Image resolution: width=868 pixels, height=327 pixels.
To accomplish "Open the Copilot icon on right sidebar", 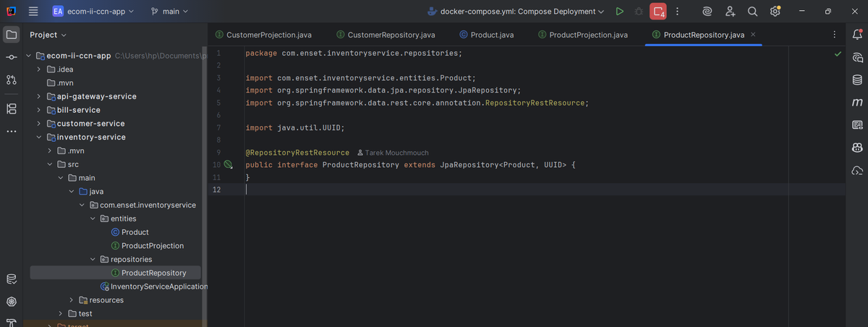I will [857, 148].
